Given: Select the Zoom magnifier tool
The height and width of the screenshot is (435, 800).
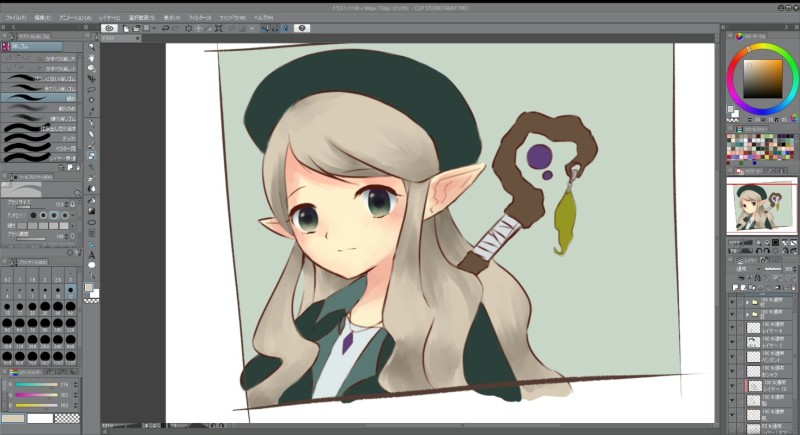Looking at the screenshot, I should click(92, 47).
